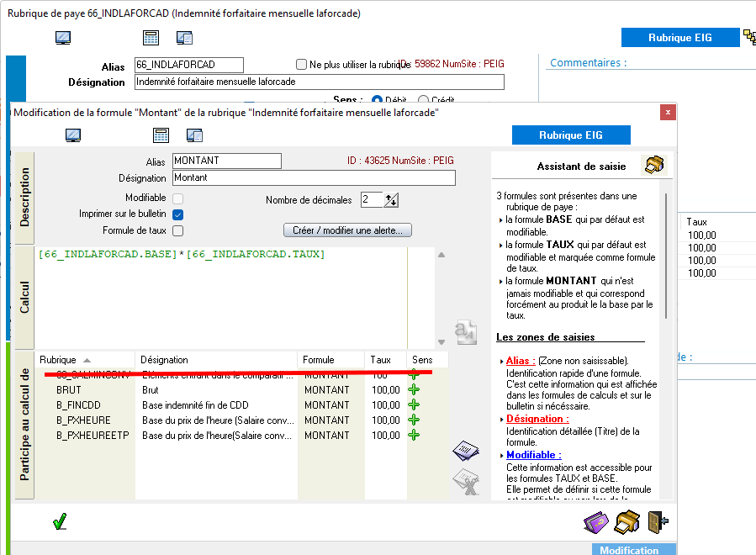This screenshot has height=555, width=756.
Task: Click the add-rubrique document icon beside the list
Action: (465, 451)
